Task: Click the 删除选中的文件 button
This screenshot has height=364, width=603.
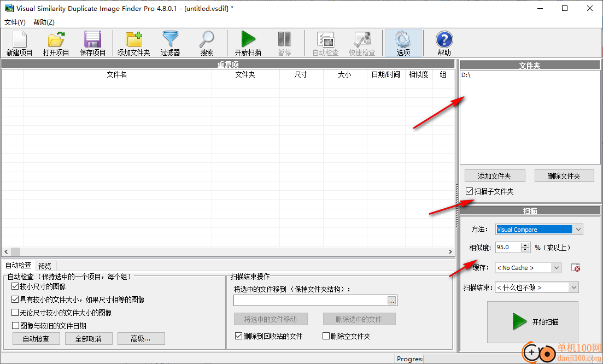Action: click(x=359, y=319)
